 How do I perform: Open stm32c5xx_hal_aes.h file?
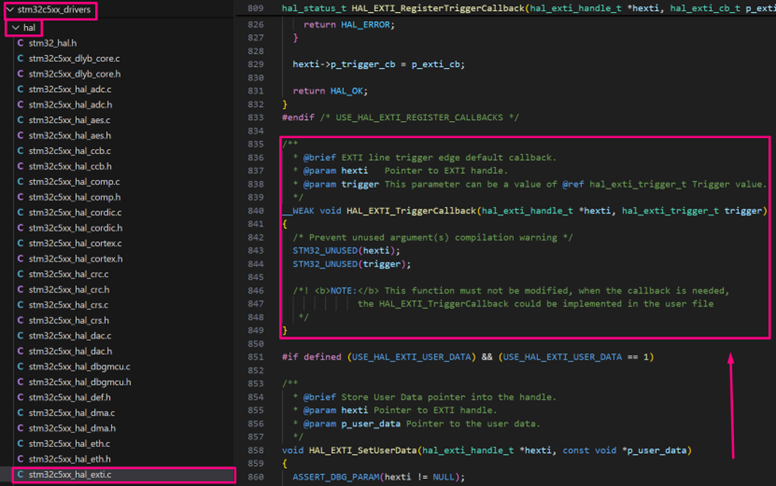point(70,135)
